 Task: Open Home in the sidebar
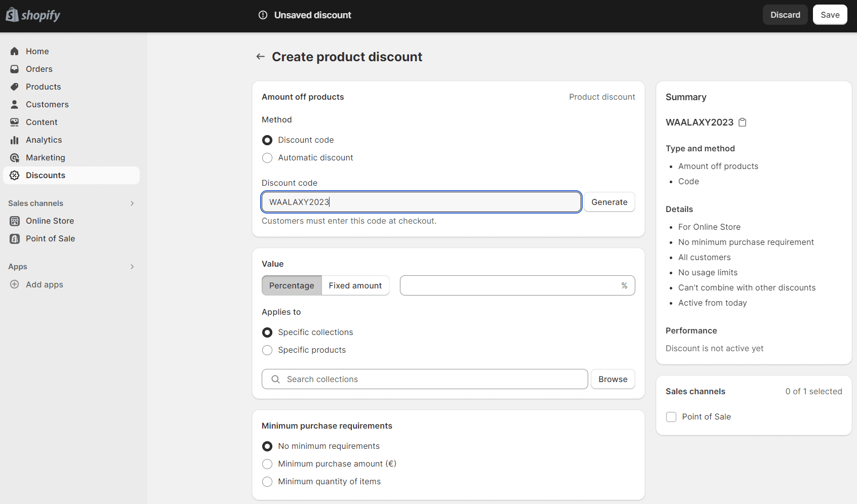[71, 51]
